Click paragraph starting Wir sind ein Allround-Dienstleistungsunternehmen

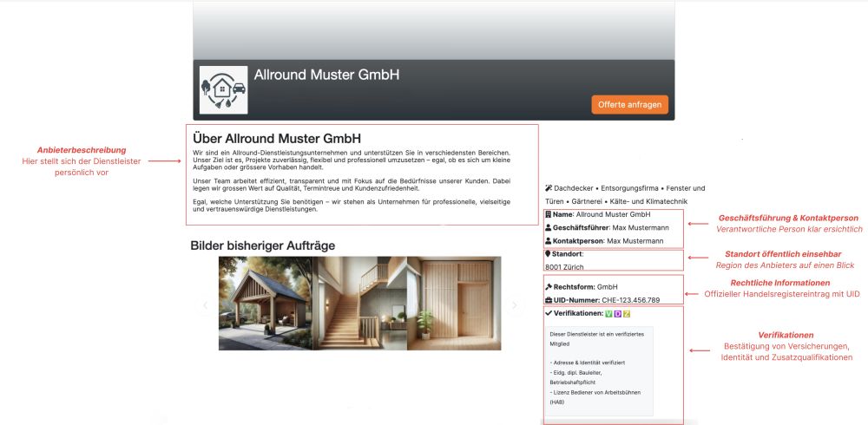coord(352,160)
